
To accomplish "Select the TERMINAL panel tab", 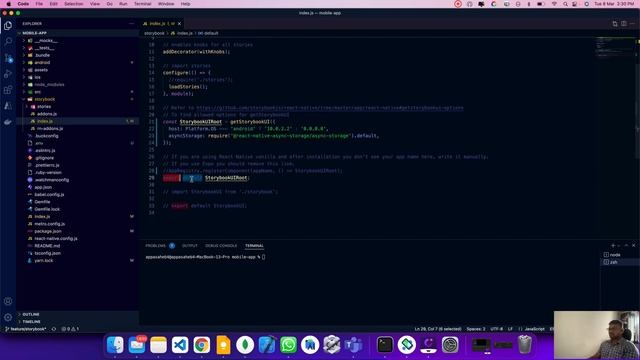I will point(254,246).
